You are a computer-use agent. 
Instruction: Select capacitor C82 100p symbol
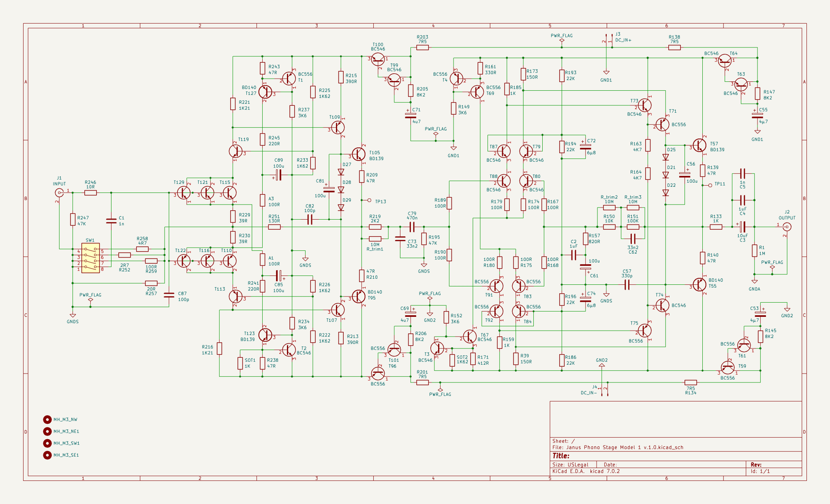point(310,220)
